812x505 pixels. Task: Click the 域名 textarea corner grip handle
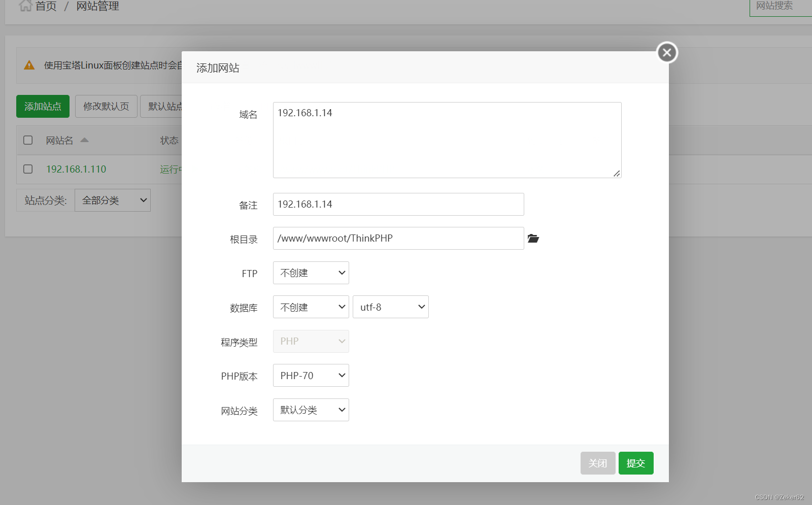pos(617,174)
